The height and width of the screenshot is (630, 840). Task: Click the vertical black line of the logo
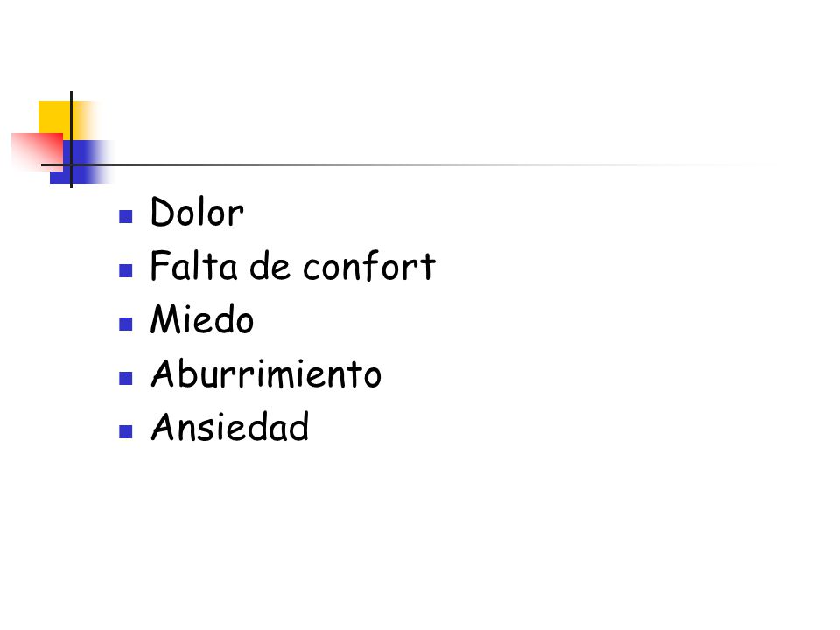71,139
